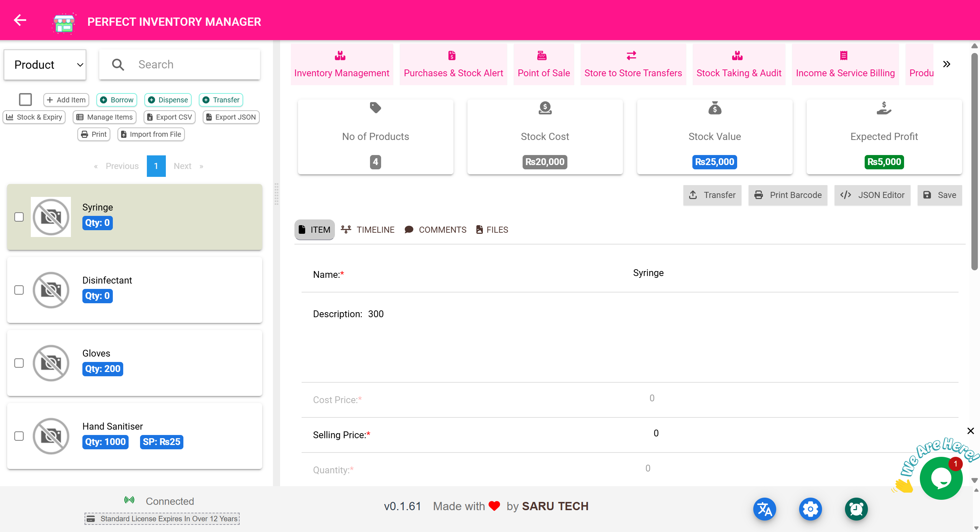The width and height of the screenshot is (980, 532).
Task: Open the alarm clock reminders button
Action: [856, 509]
